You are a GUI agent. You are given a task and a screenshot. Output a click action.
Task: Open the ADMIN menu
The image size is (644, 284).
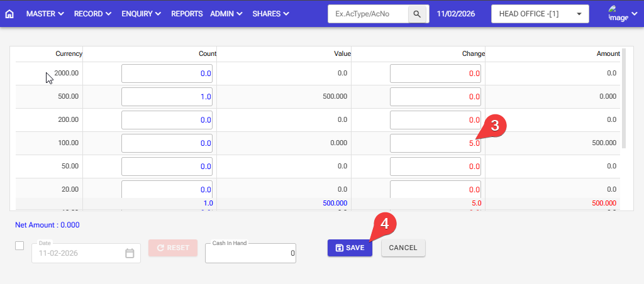227,14
